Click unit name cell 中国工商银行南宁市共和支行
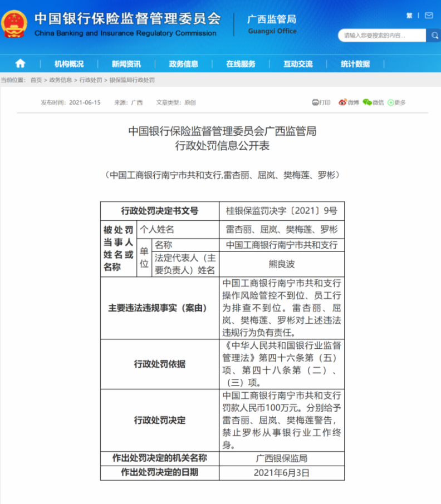The width and height of the screenshot is (441, 504). 281,245
